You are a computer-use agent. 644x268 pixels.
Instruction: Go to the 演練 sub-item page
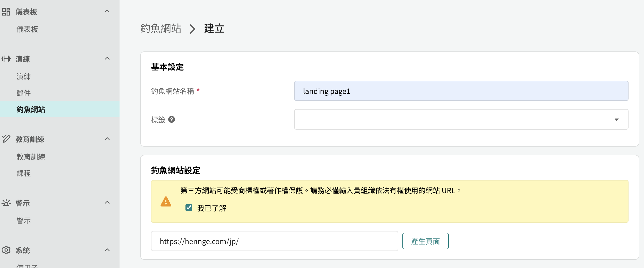pyautogui.click(x=24, y=77)
